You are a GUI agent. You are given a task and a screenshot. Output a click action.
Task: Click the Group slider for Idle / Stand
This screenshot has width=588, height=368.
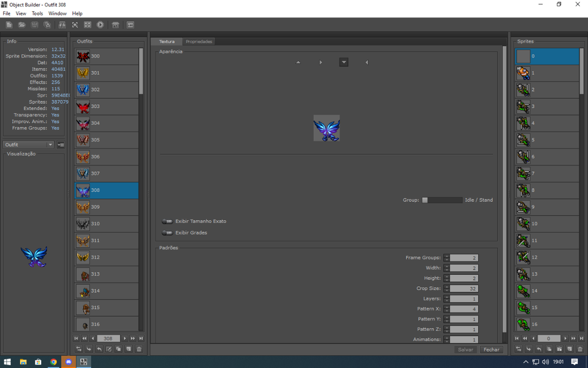(442, 200)
